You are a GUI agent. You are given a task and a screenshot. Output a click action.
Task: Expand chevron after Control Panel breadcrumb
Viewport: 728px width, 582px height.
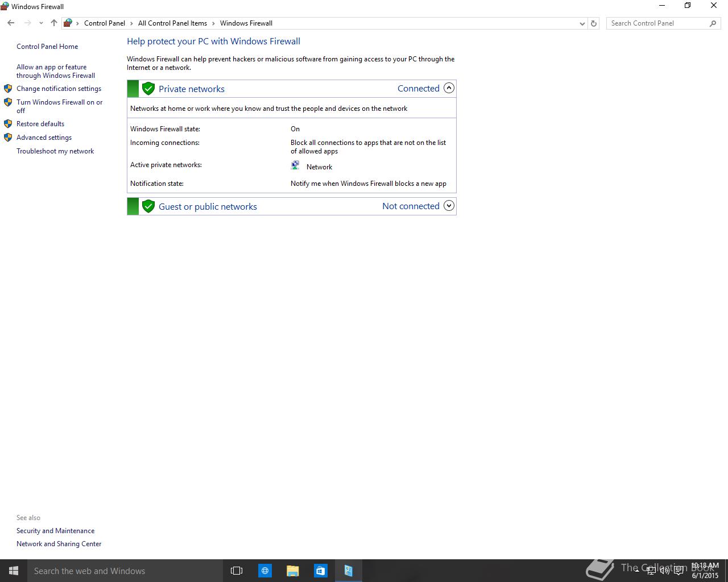click(x=131, y=23)
